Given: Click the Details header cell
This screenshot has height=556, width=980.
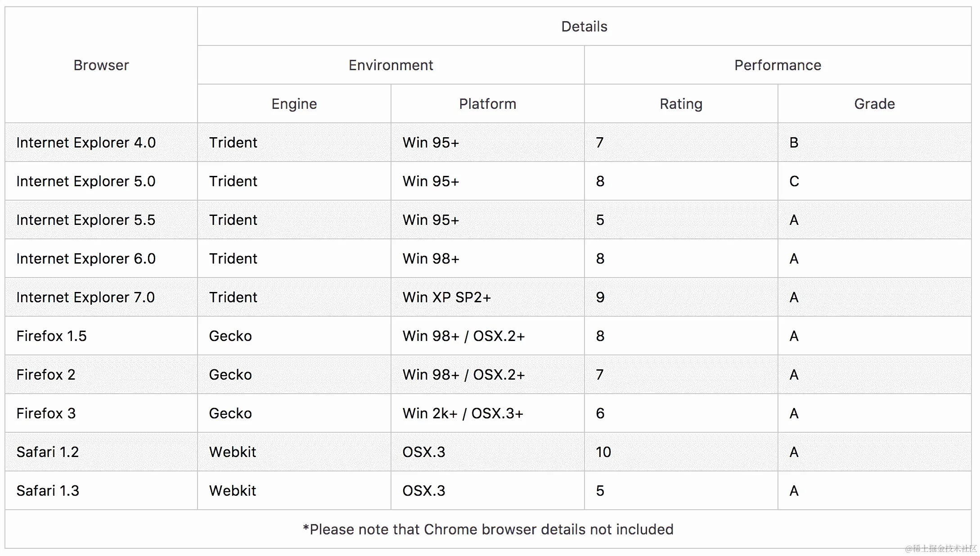Looking at the screenshot, I should (584, 27).
